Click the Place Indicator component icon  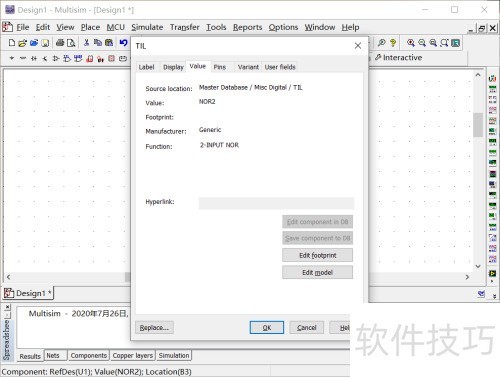click(112, 59)
